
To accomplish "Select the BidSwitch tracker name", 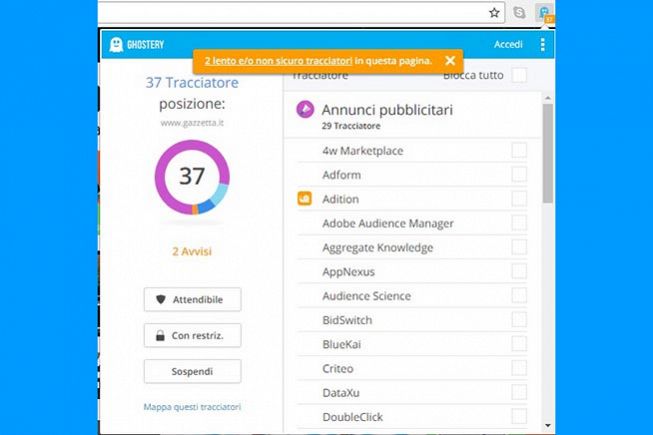I will click(x=347, y=320).
